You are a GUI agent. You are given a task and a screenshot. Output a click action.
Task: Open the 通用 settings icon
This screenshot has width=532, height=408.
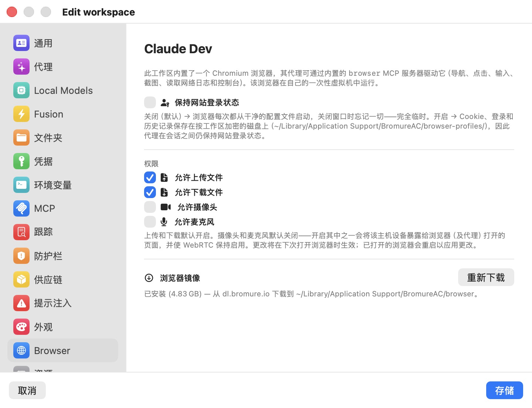(x=21, y=43)
